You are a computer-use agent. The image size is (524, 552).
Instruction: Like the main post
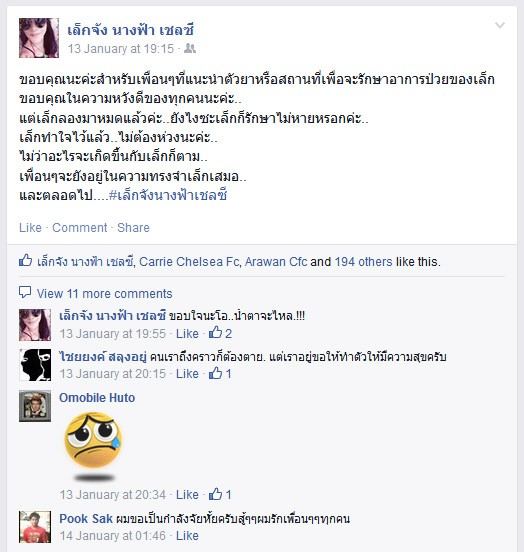[30, 228]
